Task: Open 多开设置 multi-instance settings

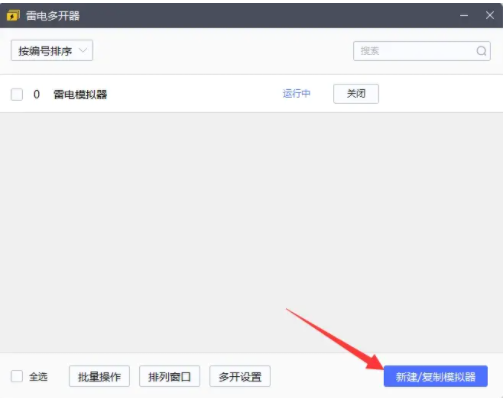Action: (x=240, y=376)
